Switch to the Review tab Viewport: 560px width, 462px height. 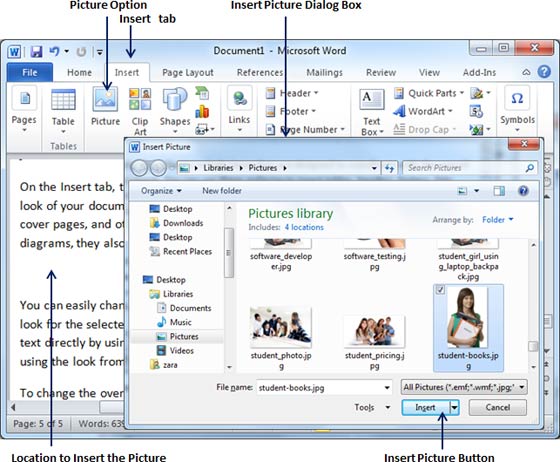pyautogui.click(x=381, y=72)
